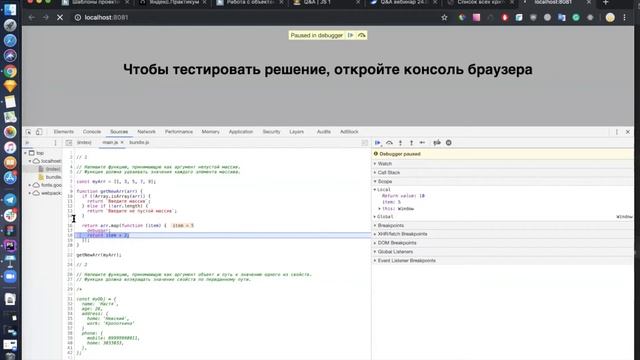Bookmark this page with the star
Screen dimensions: 640x360
pos(444,18)
